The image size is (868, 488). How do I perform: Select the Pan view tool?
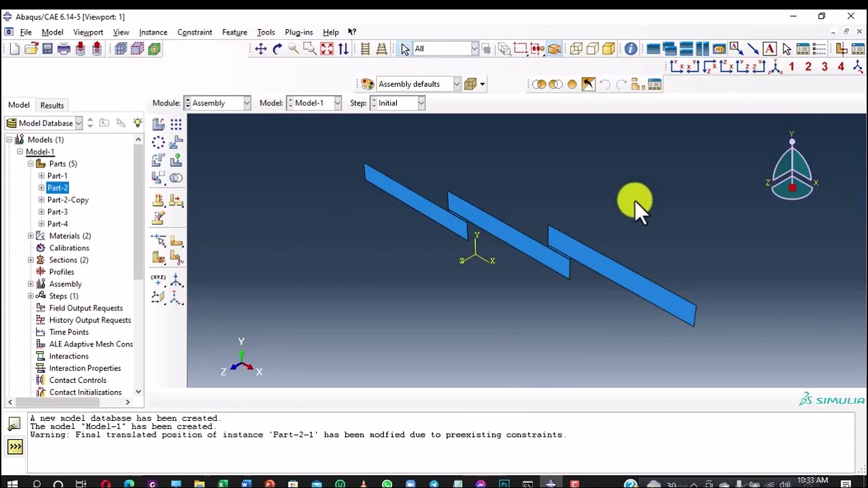point(260,49)
